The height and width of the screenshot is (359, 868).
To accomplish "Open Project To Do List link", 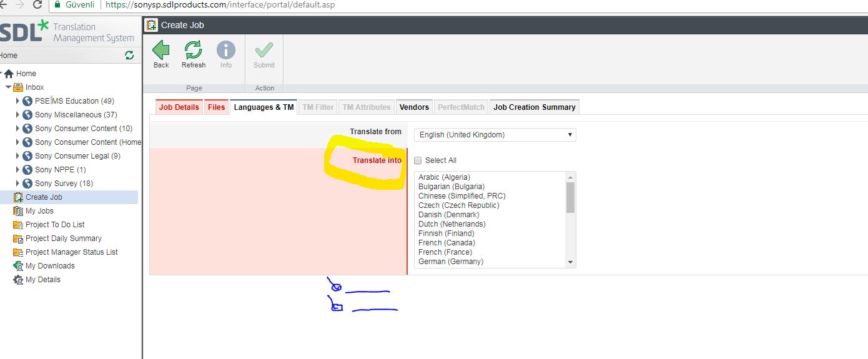I will coord(55,225).
